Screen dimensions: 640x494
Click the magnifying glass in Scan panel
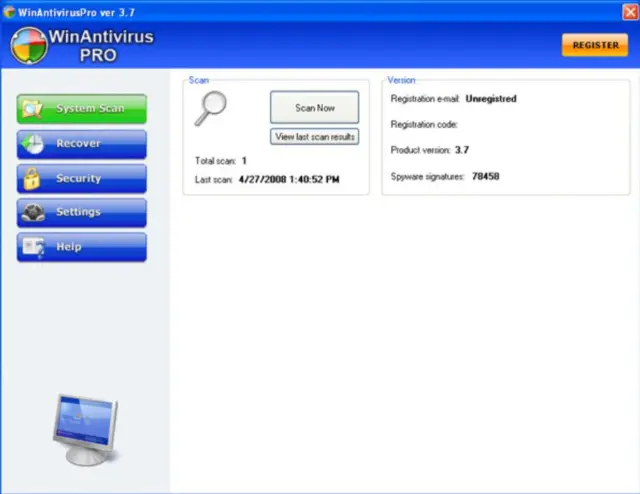[211, 108]
